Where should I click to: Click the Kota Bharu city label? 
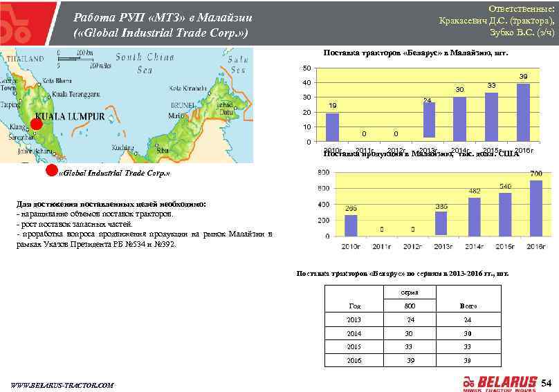(57, 81)
